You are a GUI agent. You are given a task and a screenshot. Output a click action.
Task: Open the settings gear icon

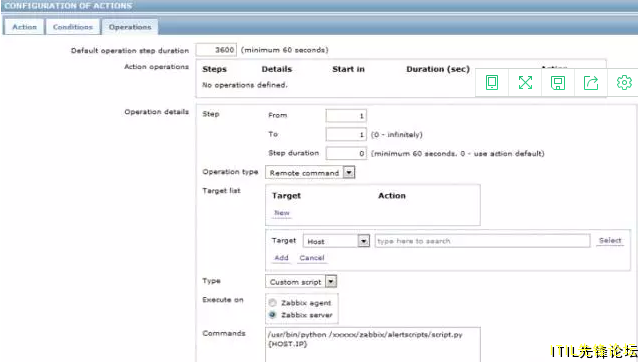click(x=624, y=83)
